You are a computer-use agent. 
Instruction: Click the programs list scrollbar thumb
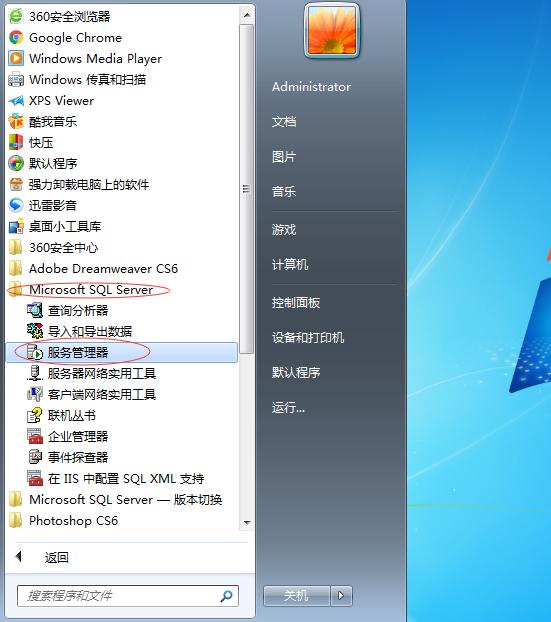[247, 189]
